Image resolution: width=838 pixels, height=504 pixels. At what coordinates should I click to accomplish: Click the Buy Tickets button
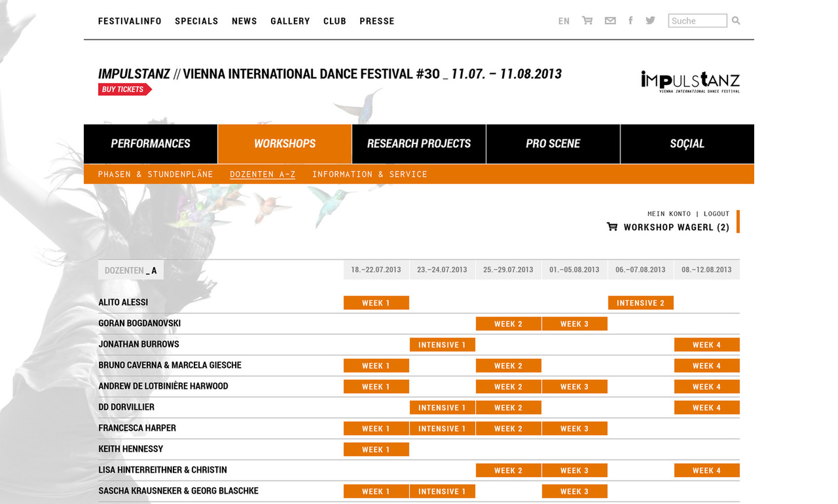(124, 89)
